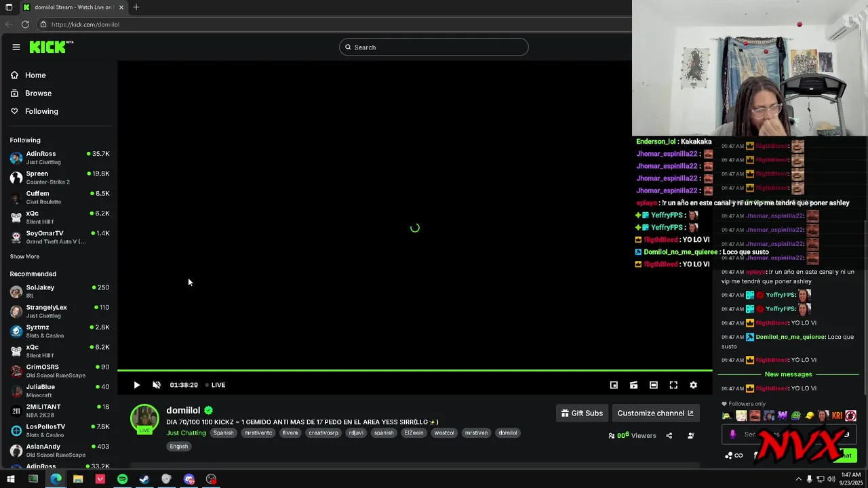The image size is (868, 488).
Task: Toggle theater mode on the player
Action: (x=654, y=385)
